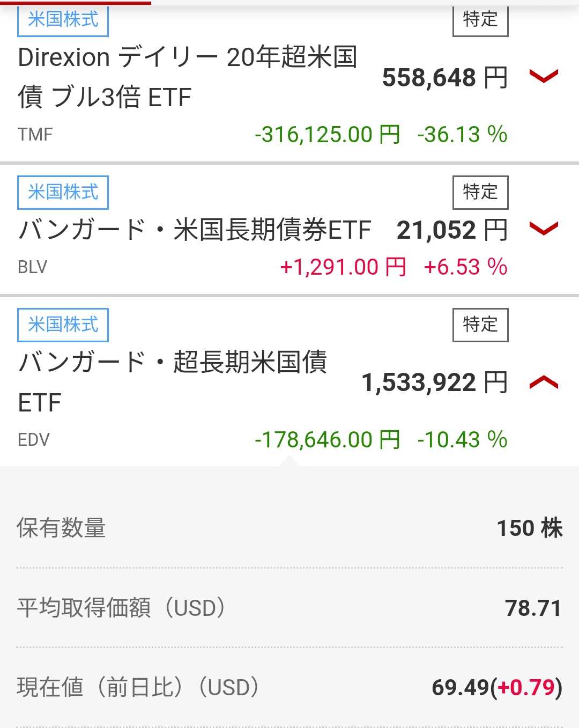Tap the BLV ticker symbol
This screenshot has height=728, width=579.
coord(33,267)
